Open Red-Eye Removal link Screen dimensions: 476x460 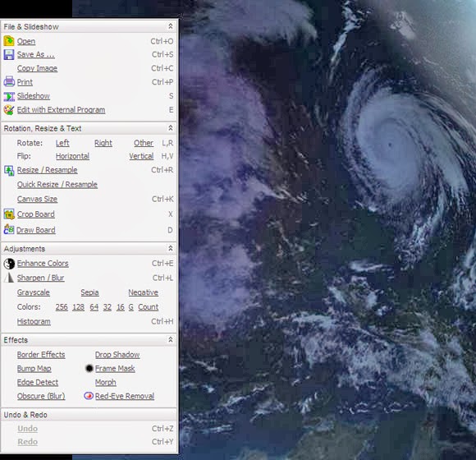pyautogui.click(x=125, y=396)
